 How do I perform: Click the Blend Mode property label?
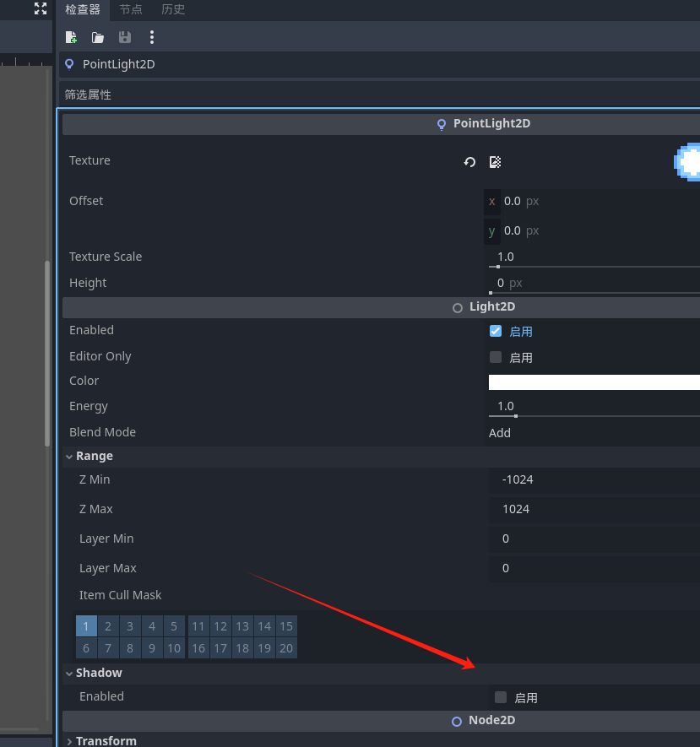coord(102,432)
